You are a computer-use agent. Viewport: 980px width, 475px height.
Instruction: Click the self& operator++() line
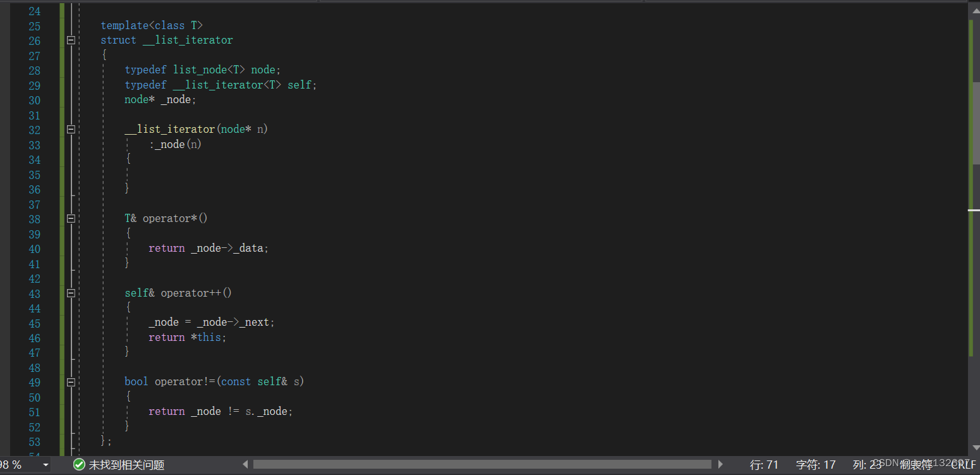tap(178, 293)
